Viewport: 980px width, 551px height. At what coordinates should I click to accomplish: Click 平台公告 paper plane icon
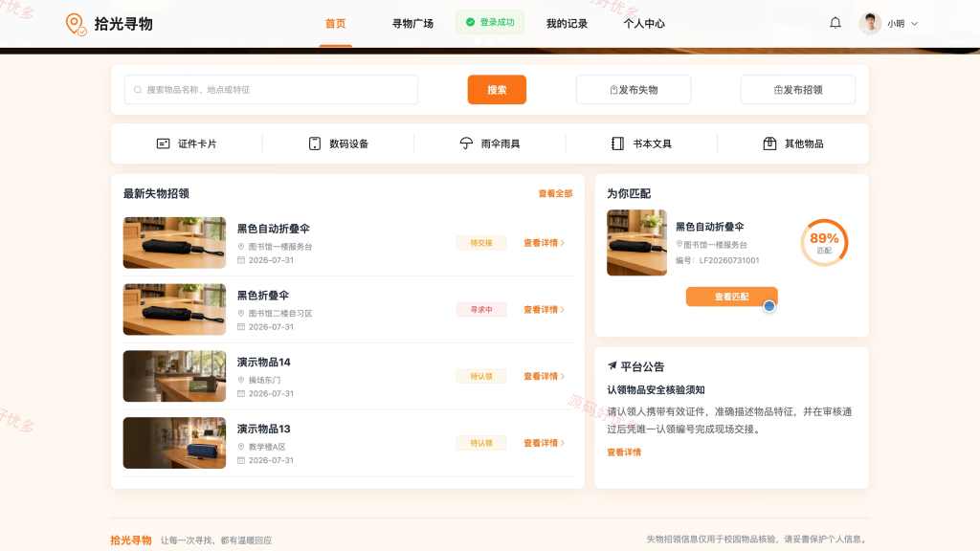point(612,366)
